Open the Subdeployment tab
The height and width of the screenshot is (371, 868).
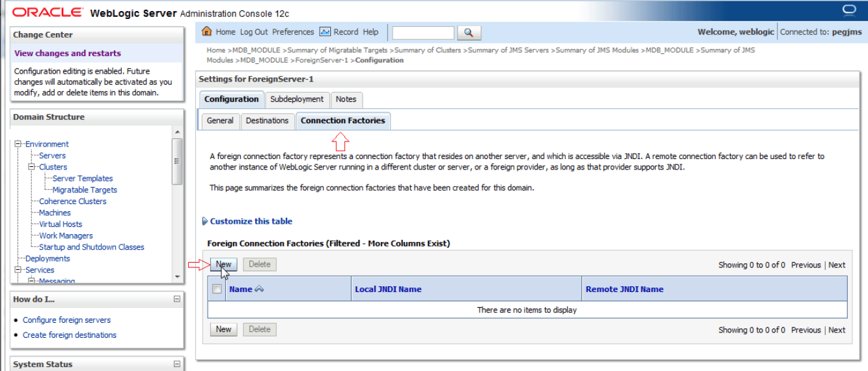click(297, 99)
